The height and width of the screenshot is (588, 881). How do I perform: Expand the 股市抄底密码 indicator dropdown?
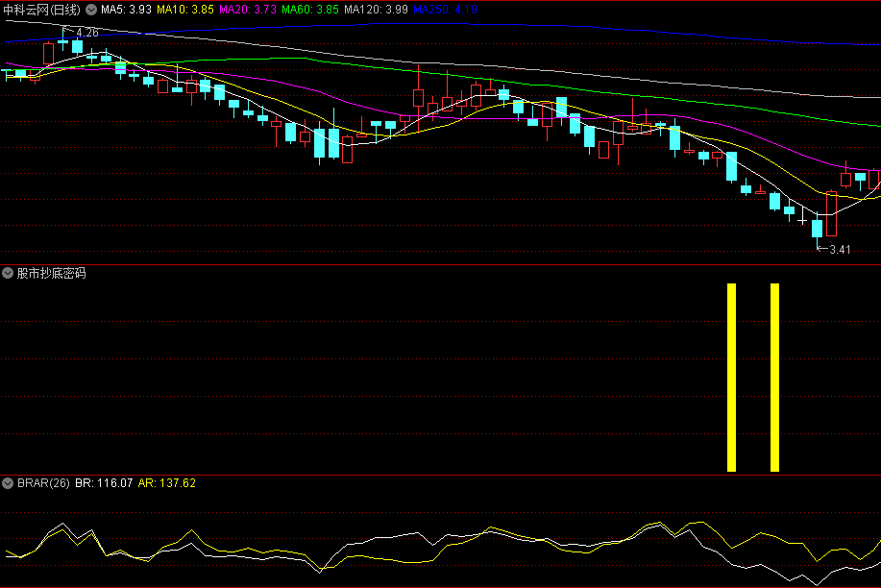[8, 273]
